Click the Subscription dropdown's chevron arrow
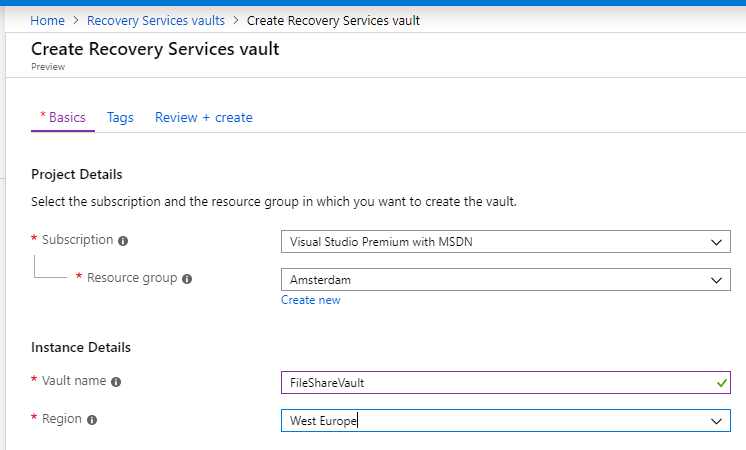This screenshot has height=450, width=746. click(x=716, y=242)
